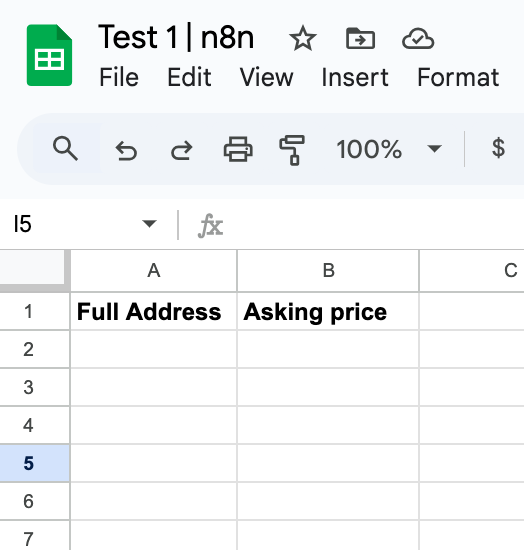The image size is (524, 550).
Task: Format as currency with dollar icon
Action: coord(498,148)
